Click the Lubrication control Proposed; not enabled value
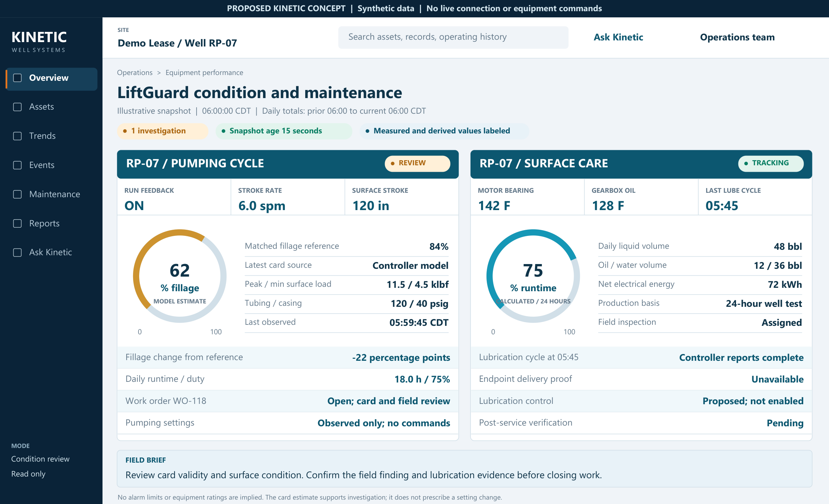Viewport: 829px width, 504px height. [753, 401]
